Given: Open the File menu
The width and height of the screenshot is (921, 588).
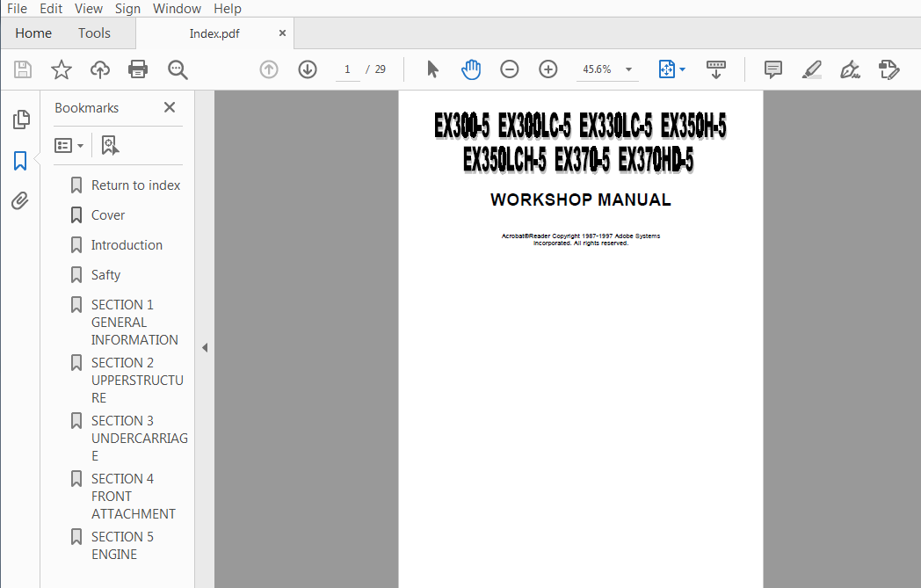Looking at the screenshot, I should (17, 9).
